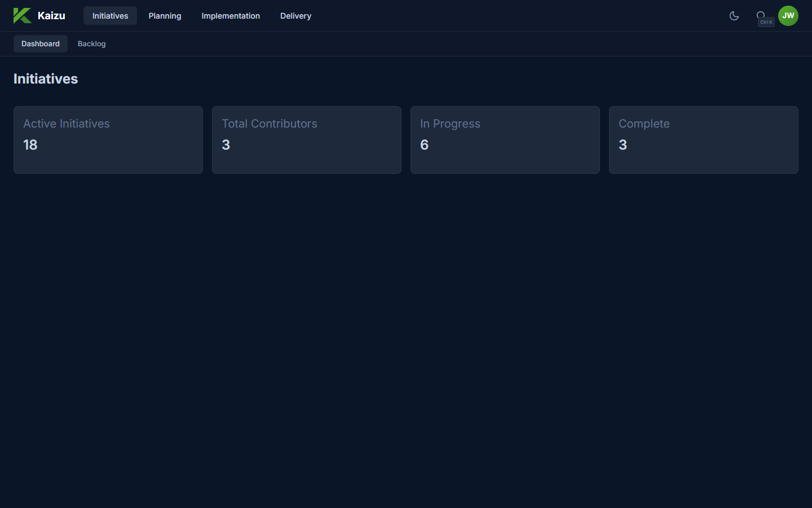Toggle dark mode using the moon control
Viewport: 812px width, 508px height.
(734, 16)
